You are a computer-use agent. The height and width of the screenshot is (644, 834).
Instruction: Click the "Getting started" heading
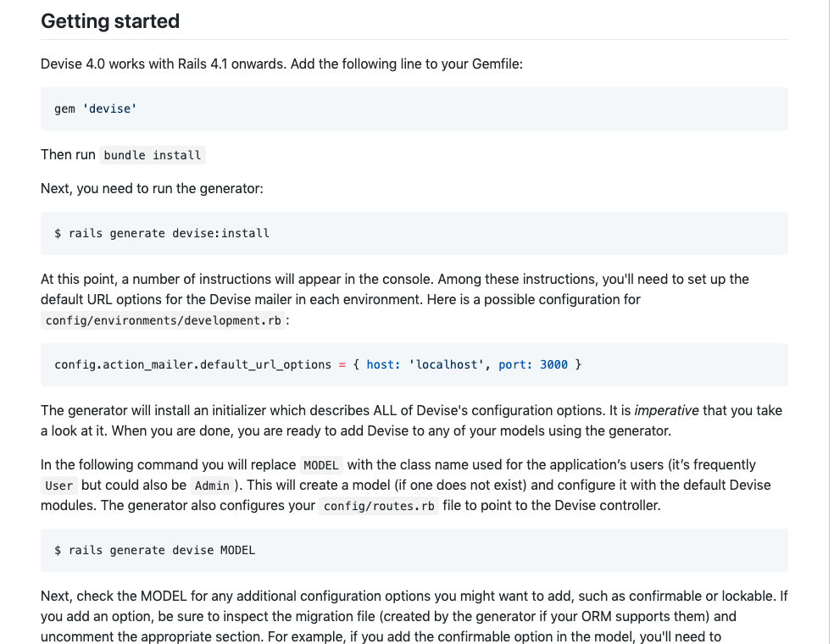point(110,21)
